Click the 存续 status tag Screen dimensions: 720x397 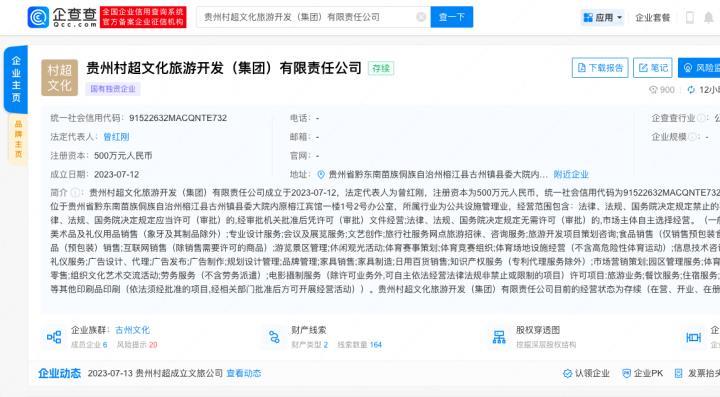coord(381,68)
